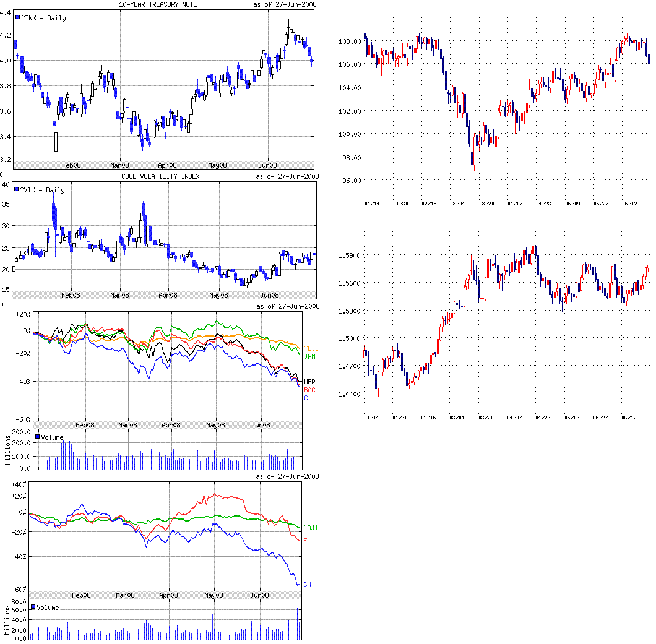Click the as of 27-Jun-2008 text above the ^TNX chart
This screenshot has width=656, height=644.
coord(287,5)
